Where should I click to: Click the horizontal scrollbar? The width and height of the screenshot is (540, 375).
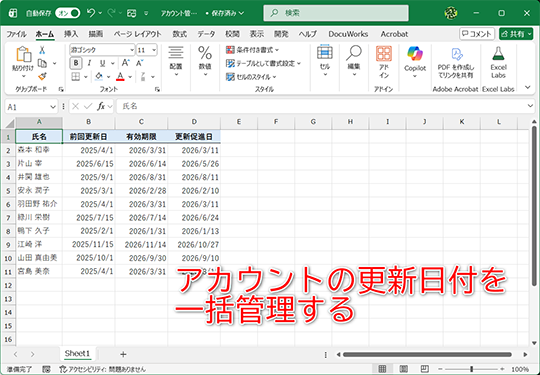[427, 354]
